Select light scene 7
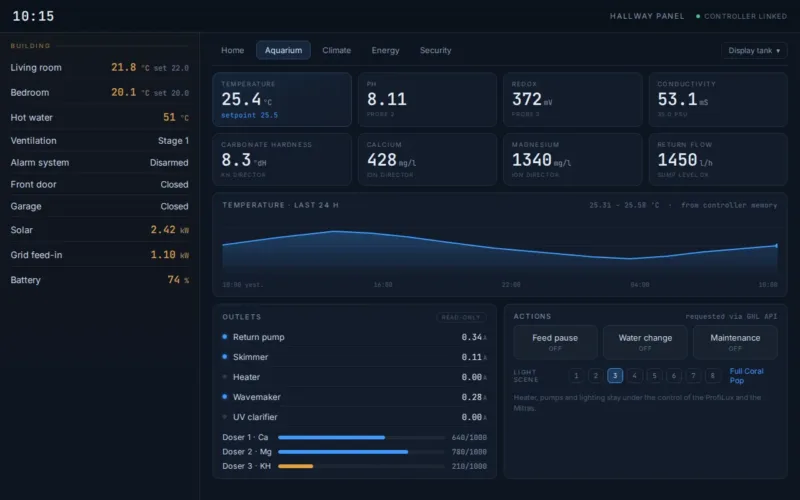 pyautogui.click(x=693, y=376)
